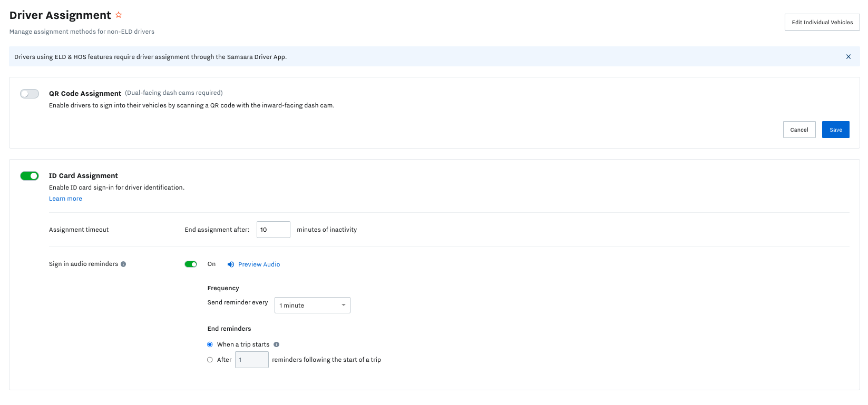Click the speaker icon for Preview Audio

pos(230,264)
